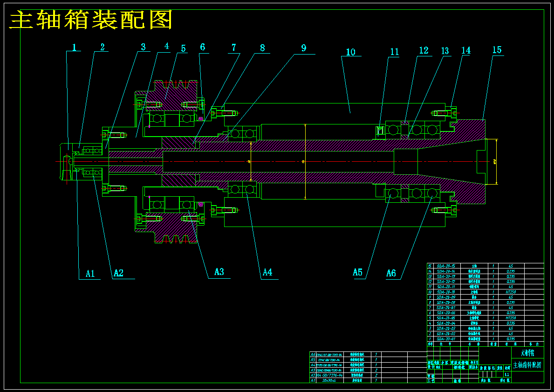Image resolution: width=554 pixels, height=392 pixels.
Task: Select parts list cell SDA-20-09
Action: click(446, 297)
